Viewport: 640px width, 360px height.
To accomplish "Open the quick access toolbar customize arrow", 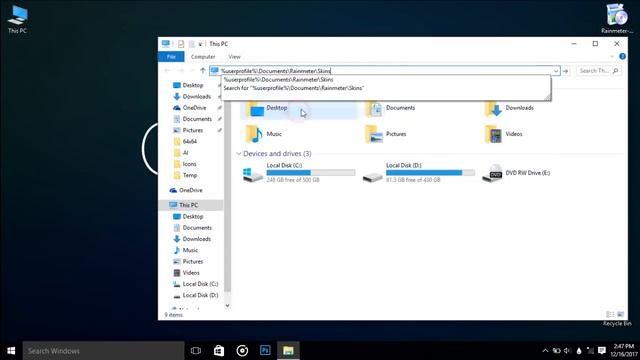I will pos(200,44).
